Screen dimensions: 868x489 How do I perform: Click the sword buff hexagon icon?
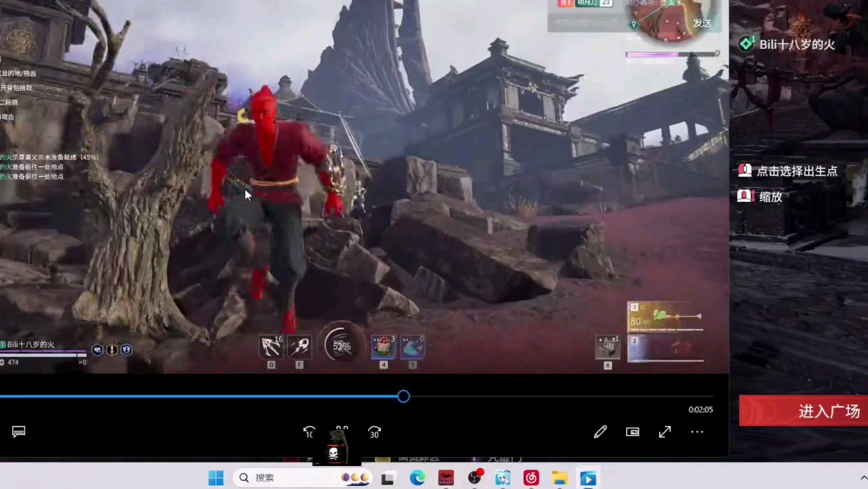pyautogui.click(x=112, y=350)
